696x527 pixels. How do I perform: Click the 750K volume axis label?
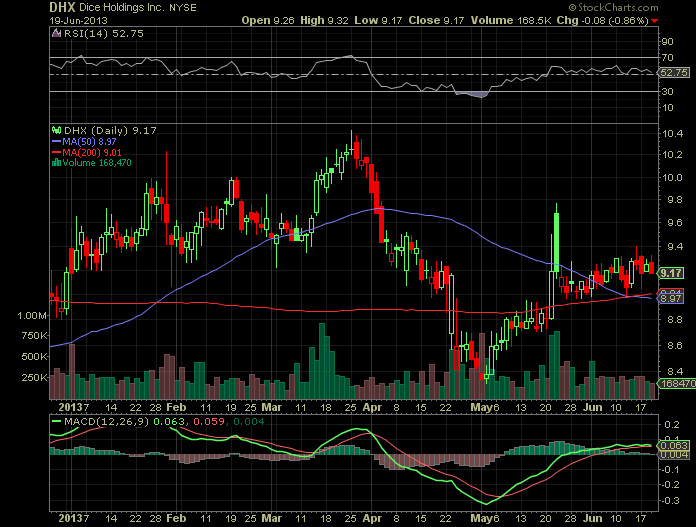[34, 336]
